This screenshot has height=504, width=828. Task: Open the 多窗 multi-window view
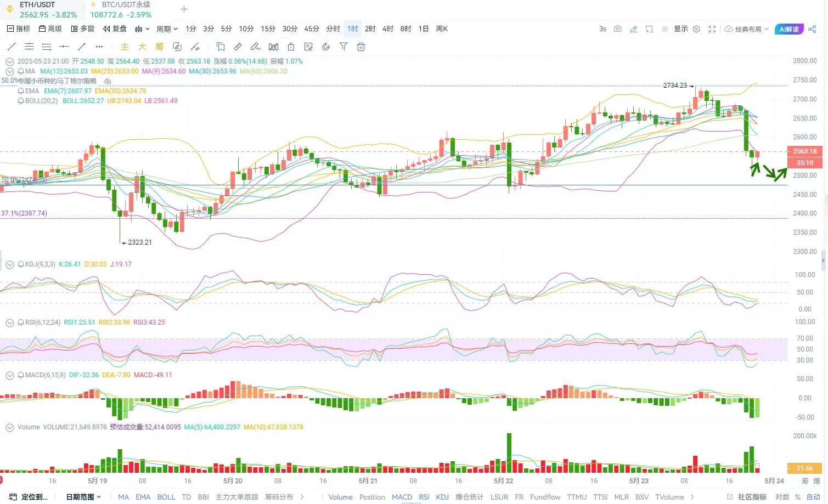click(x=82, y=29)
